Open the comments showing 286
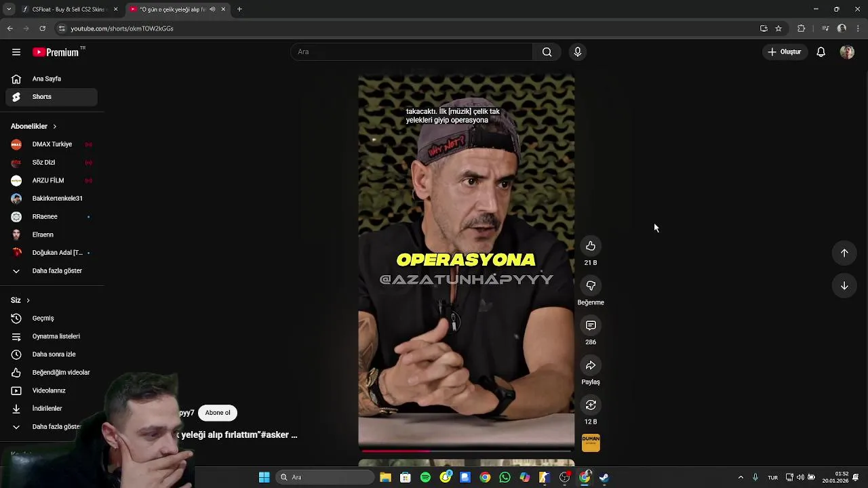Viewport: 868px width, 488px height. pos(591,326)
